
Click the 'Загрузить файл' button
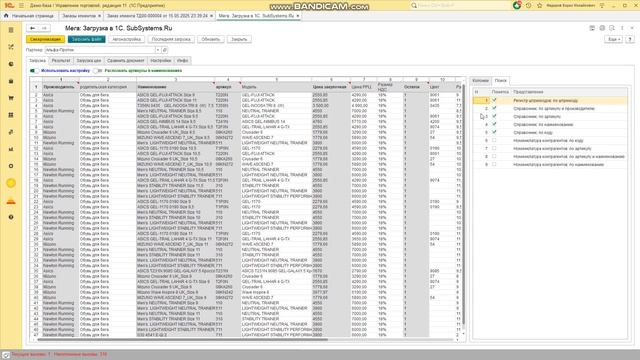[87, 39]
